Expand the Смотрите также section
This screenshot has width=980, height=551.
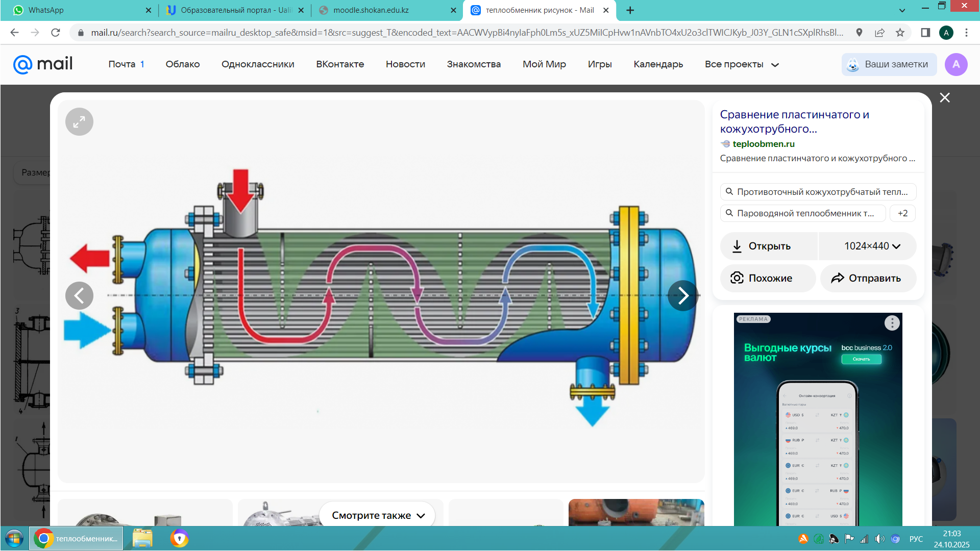(378, 515)
